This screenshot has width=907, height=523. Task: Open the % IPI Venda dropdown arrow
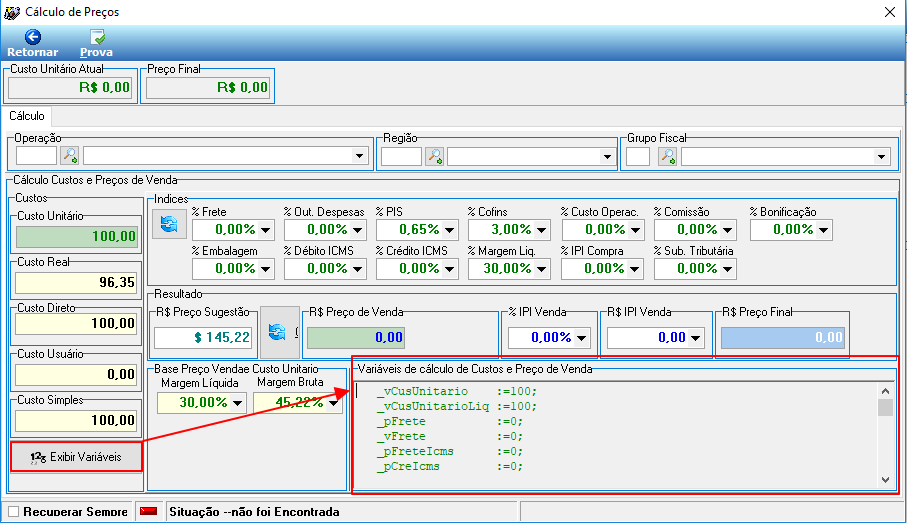tap(581, 338)
